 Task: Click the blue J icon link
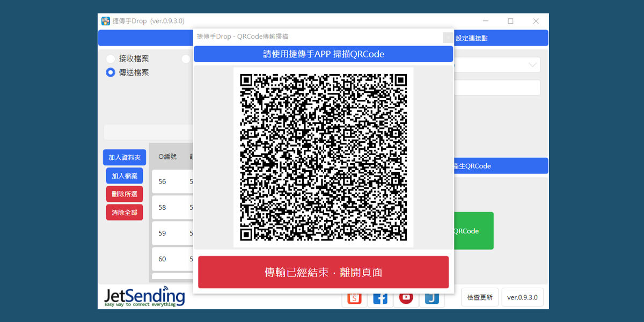pos(431,298)
